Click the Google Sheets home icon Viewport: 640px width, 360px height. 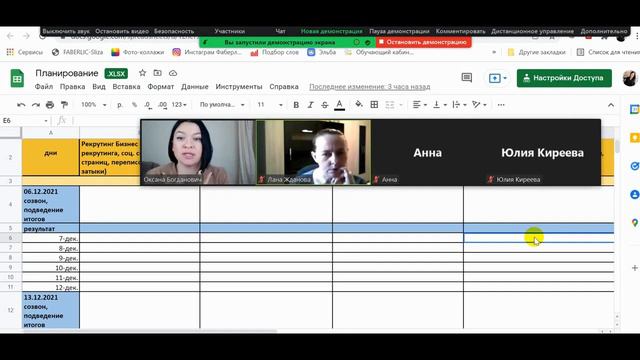17,78
